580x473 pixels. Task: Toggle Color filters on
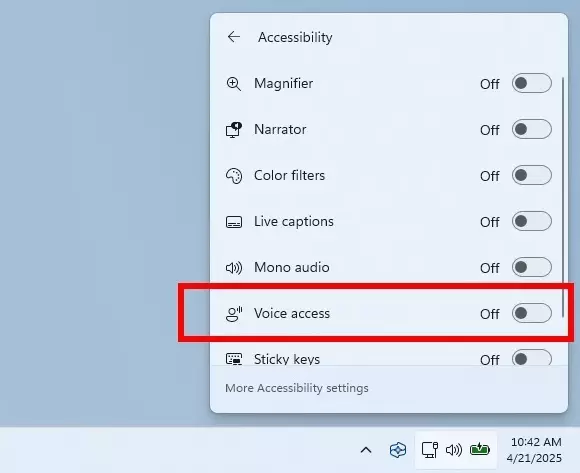tap(532, 175)
